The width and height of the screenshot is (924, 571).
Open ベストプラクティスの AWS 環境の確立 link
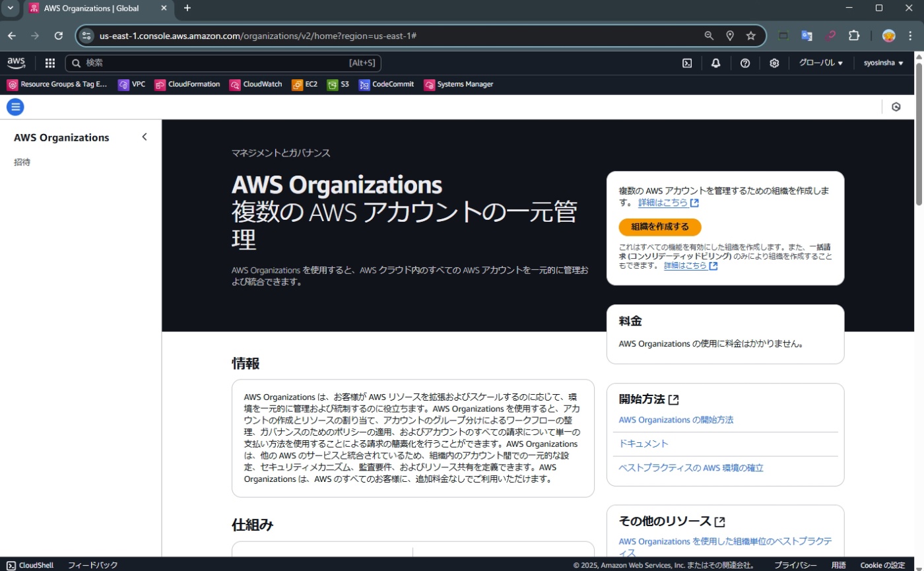(x=691, y=467)
